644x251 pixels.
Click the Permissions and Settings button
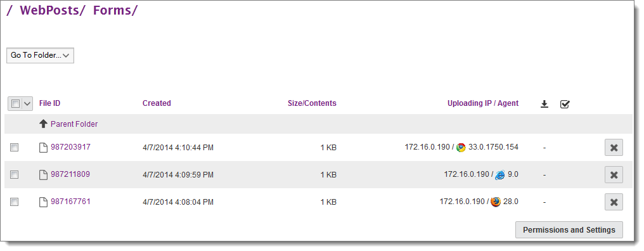pyautogui.click(x=569, y=229)
